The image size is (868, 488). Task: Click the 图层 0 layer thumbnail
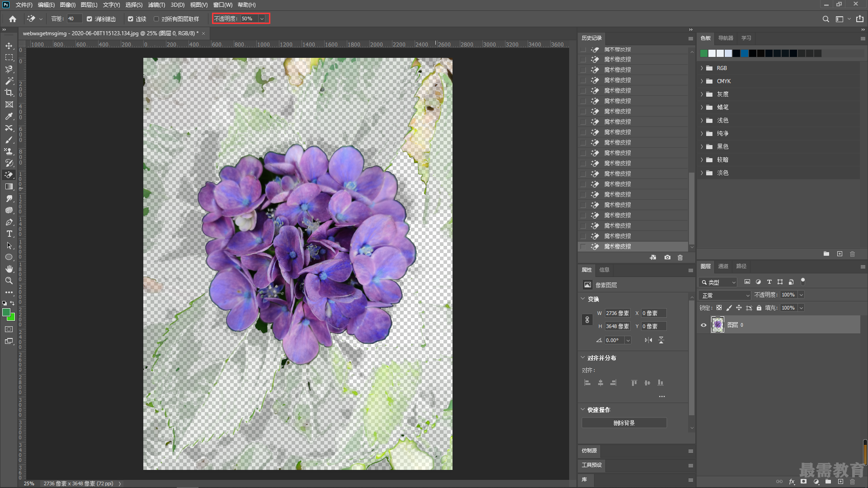tap(717, 325)
